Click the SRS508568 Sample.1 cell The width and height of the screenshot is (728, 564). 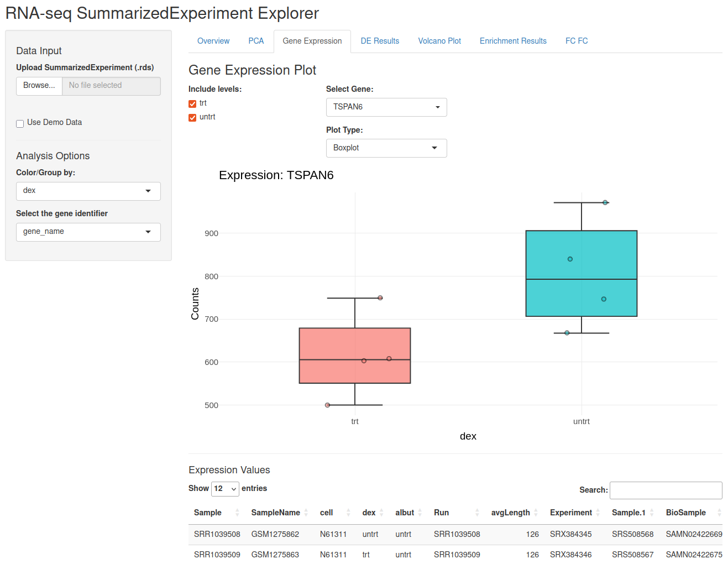click(633, 534)
